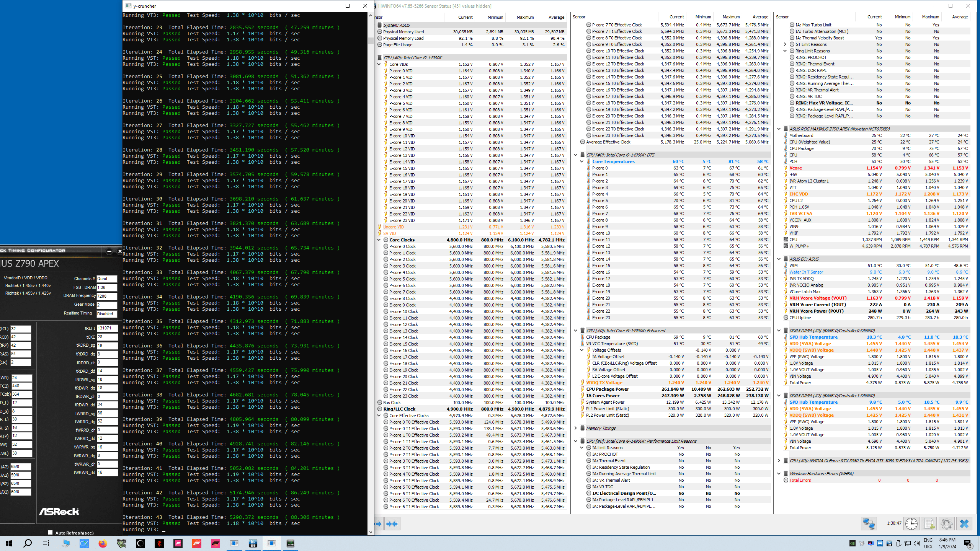980x551 pixels.
Task: Open blue car tray icon
Action: point(880,543)
